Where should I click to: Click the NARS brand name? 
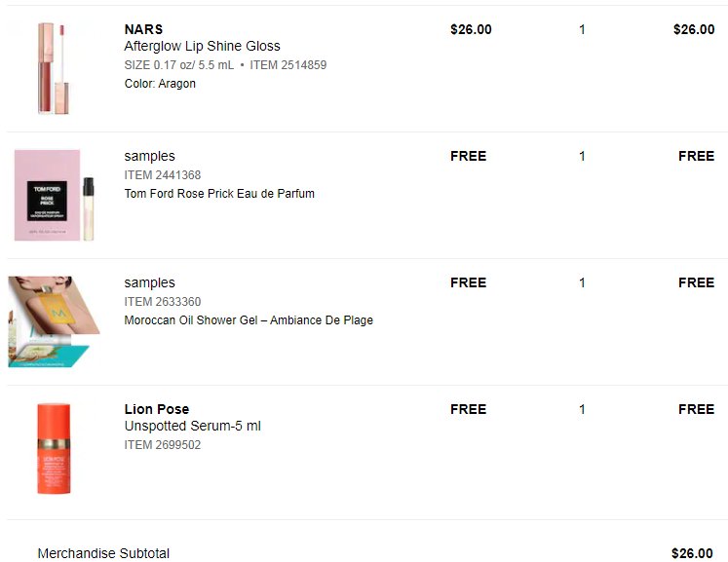point(143,29)
